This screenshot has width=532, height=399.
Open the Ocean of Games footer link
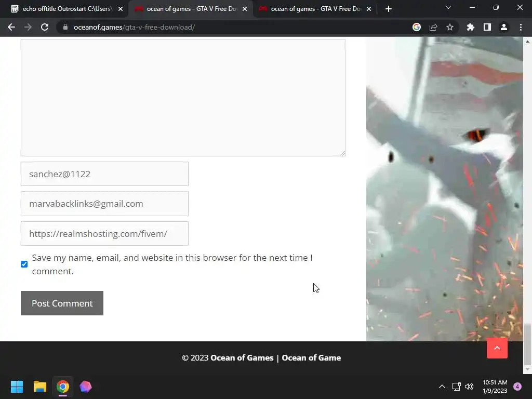point(242,357)
